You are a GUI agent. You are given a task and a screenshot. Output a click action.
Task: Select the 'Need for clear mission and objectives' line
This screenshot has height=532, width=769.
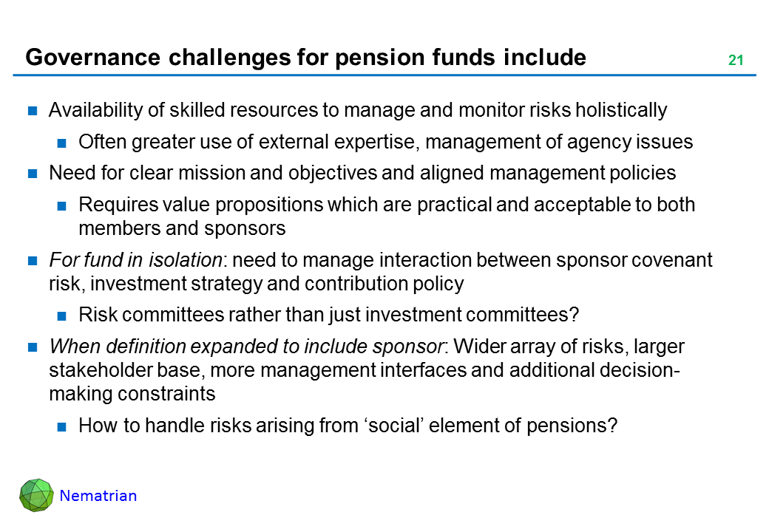[x=362, y=174]
